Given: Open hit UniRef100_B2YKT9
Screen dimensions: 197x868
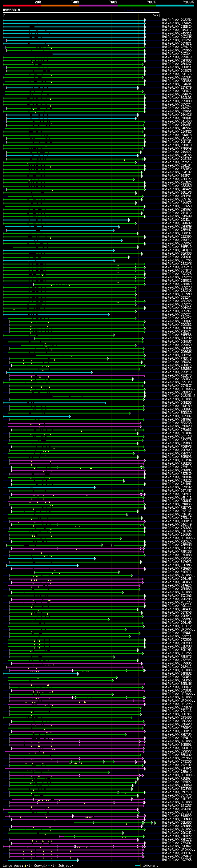Looking at the screenshot, I should pyautogui.click(x=177, y=88).
